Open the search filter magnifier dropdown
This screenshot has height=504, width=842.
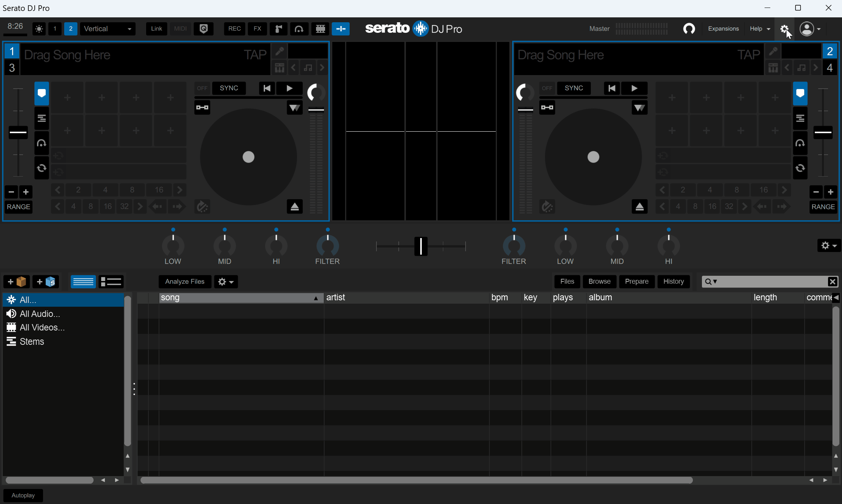point(711,281)
